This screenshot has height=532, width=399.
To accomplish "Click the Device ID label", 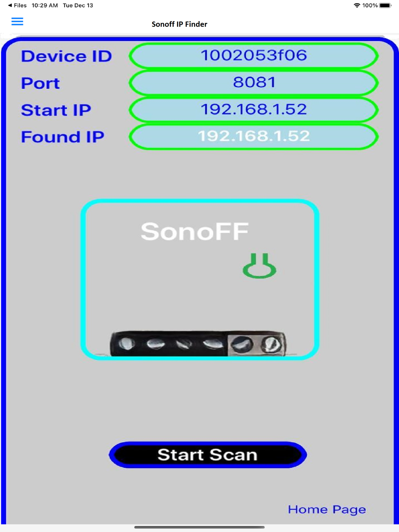I will coord(66,56).
